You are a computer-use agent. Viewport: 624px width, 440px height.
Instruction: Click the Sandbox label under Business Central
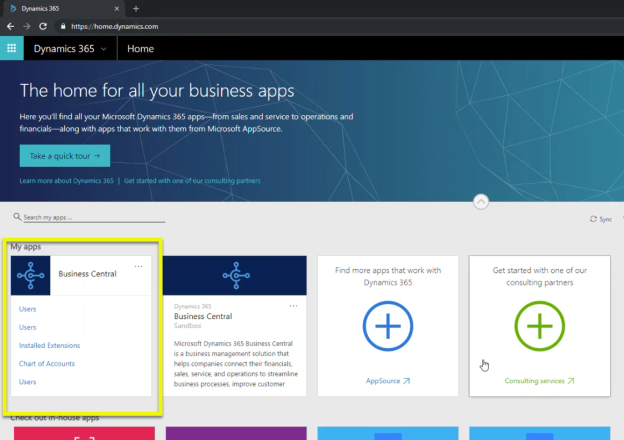(x=187, y=326)
